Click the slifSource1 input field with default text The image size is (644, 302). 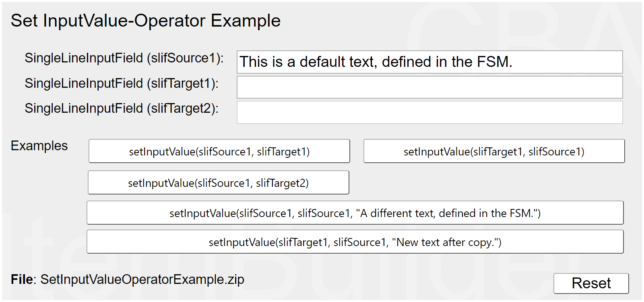pyautogui.click(x=429, y=62)
